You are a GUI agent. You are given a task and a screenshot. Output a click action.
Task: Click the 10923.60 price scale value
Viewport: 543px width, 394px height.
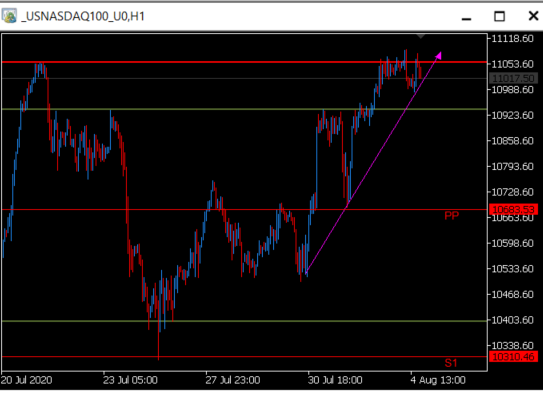(x=513, y=115)
